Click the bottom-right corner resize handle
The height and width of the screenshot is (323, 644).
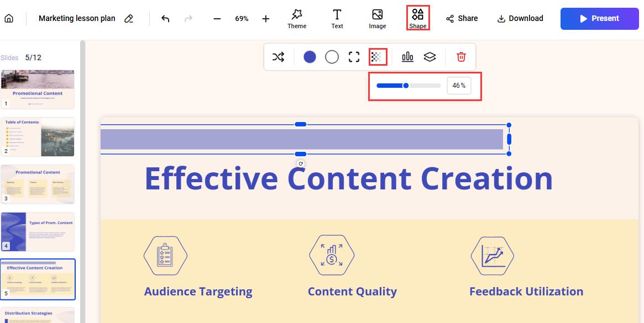tap(509, 154)
